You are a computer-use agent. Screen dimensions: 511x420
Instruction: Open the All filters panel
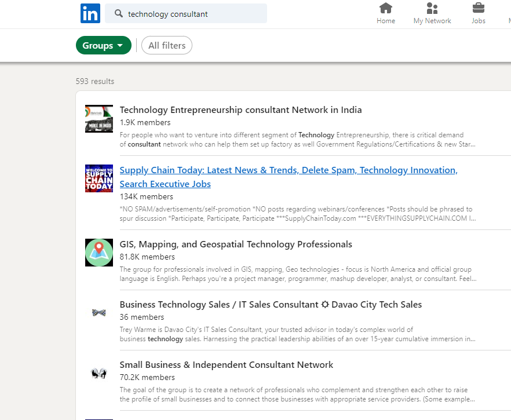point(166,45)
